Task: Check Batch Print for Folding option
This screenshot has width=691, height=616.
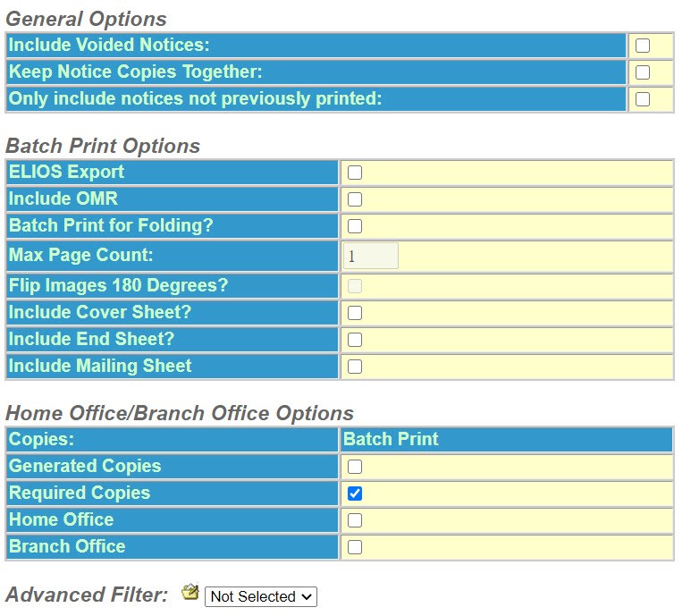Action: [355, 226]
